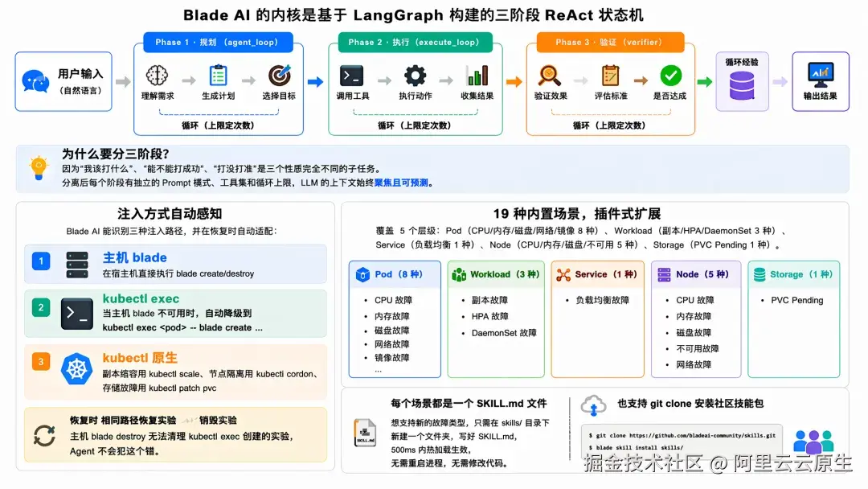Click the 19 种内置场景，插件式扩展 heading
Viewport: 868px width, 489px height.
pos(577,214)
